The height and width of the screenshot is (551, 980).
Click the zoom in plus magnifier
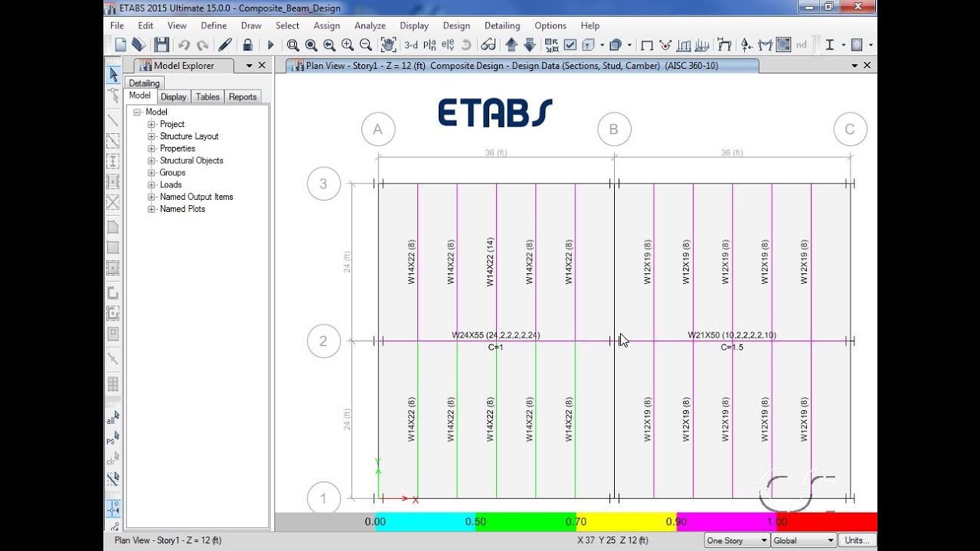click(x=348, y=45)
